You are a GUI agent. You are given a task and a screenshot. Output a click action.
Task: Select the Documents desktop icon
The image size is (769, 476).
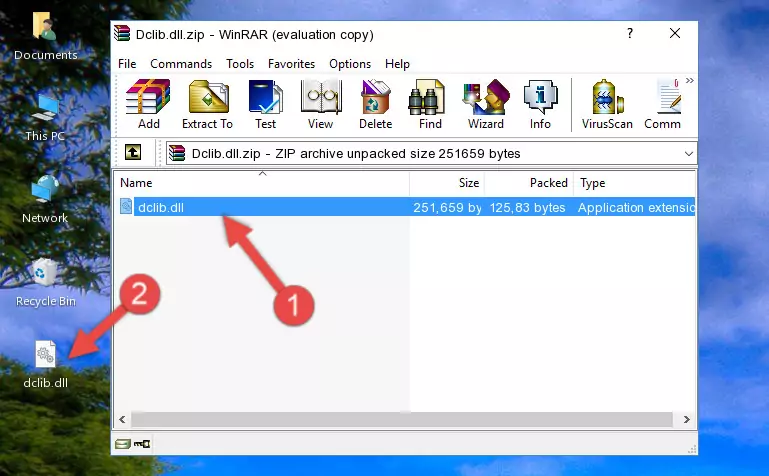[45, 36]
